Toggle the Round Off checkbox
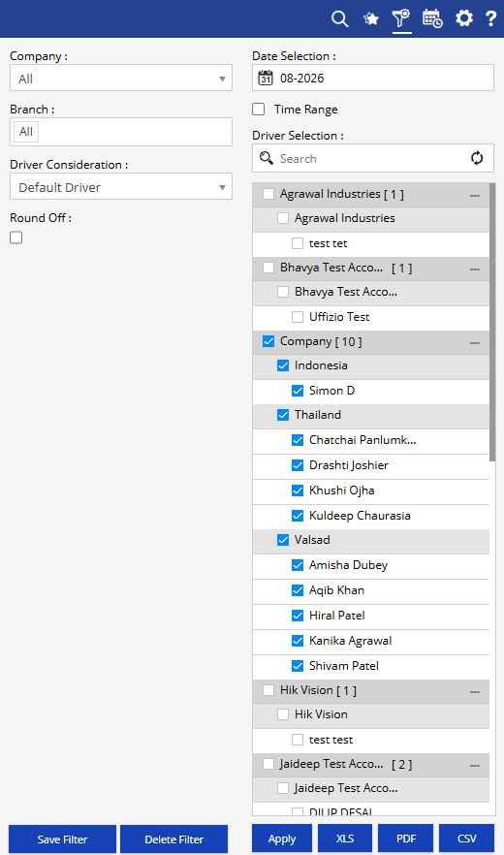 16,237
